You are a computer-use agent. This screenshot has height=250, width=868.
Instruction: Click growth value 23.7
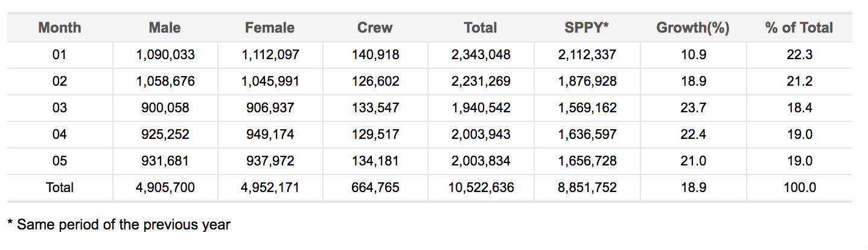tap(693, 108)
